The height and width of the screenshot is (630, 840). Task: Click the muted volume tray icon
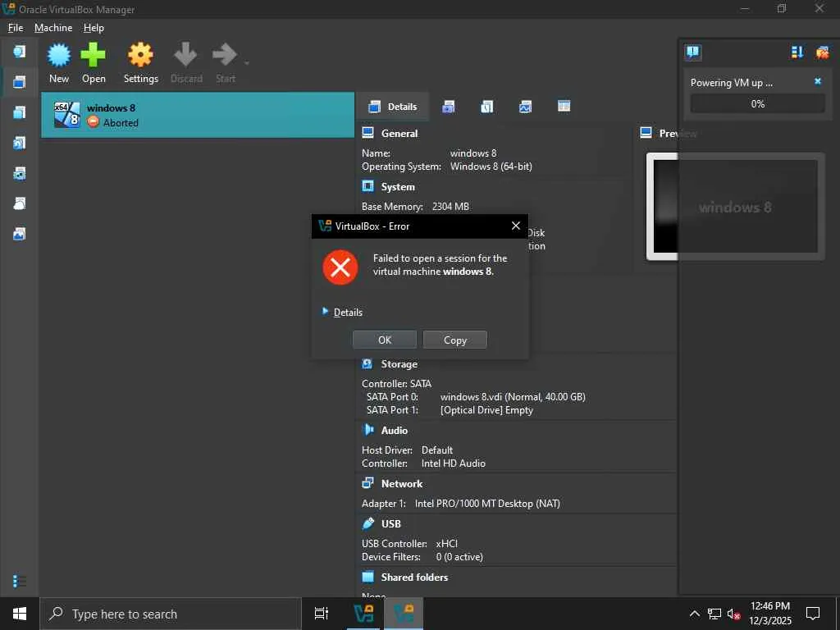coord(734,614)
